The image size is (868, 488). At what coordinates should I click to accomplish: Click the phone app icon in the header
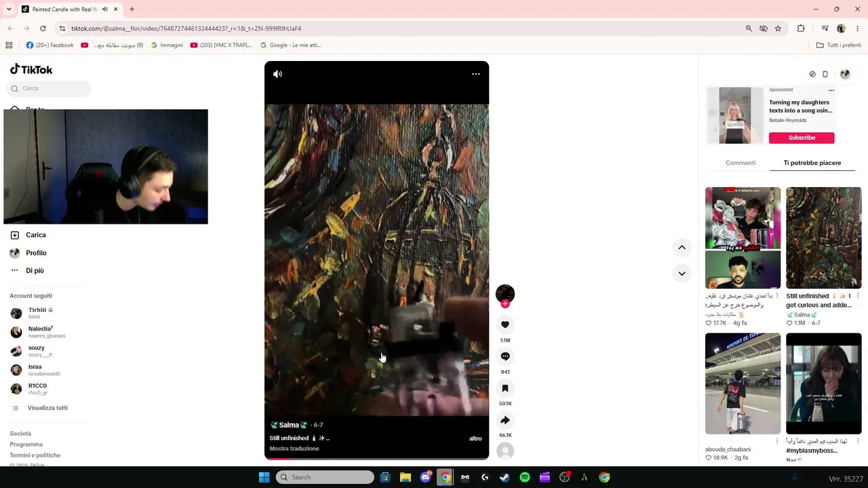pos(825,75)
